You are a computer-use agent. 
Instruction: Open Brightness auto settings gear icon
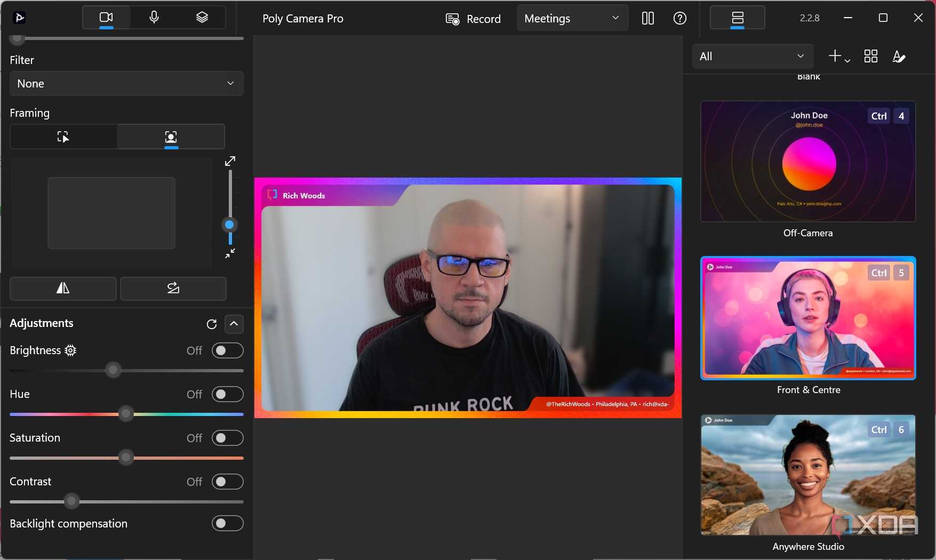tap(70, 350)
